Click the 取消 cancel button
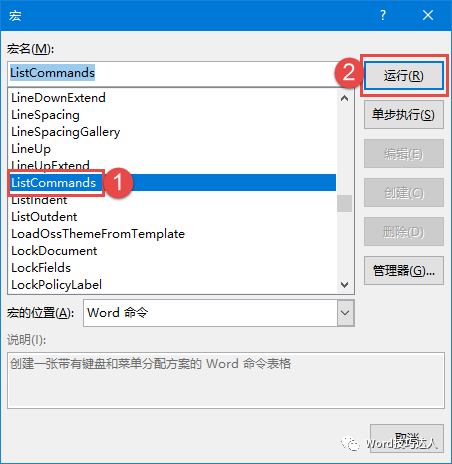The image size is (452, 464). [x=407, y=438]
